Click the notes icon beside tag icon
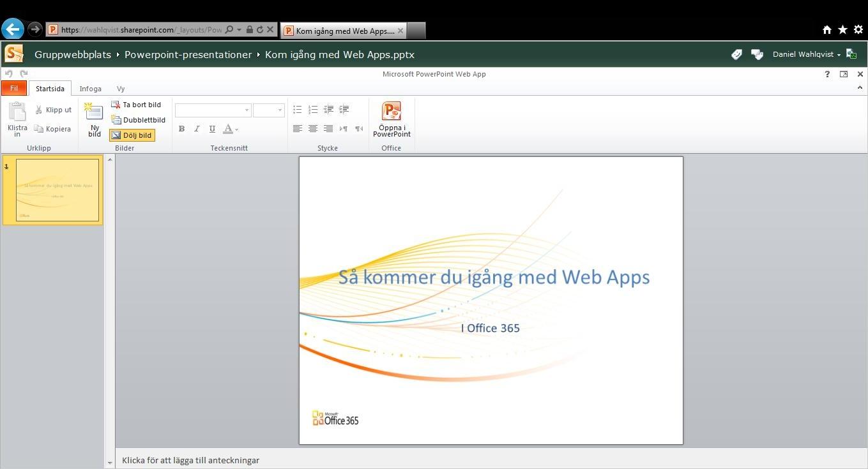Viewport: 868px width, 469px height. (757, 54)
